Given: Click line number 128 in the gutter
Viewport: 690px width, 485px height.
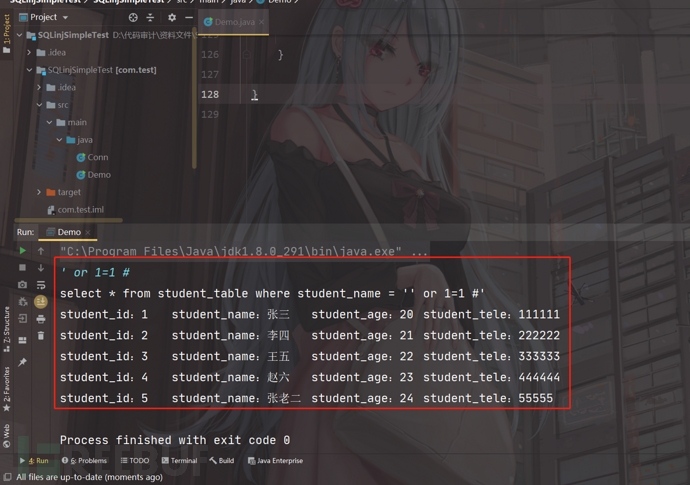Looking at the screenshot, I should [210, 94].
